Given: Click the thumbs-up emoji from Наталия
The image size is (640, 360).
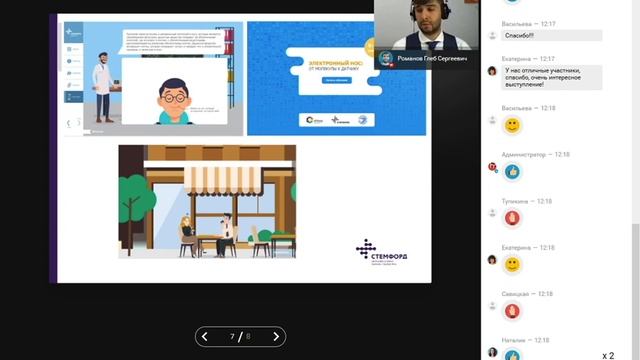Looking at the screenshot, I should click(512, 354).
